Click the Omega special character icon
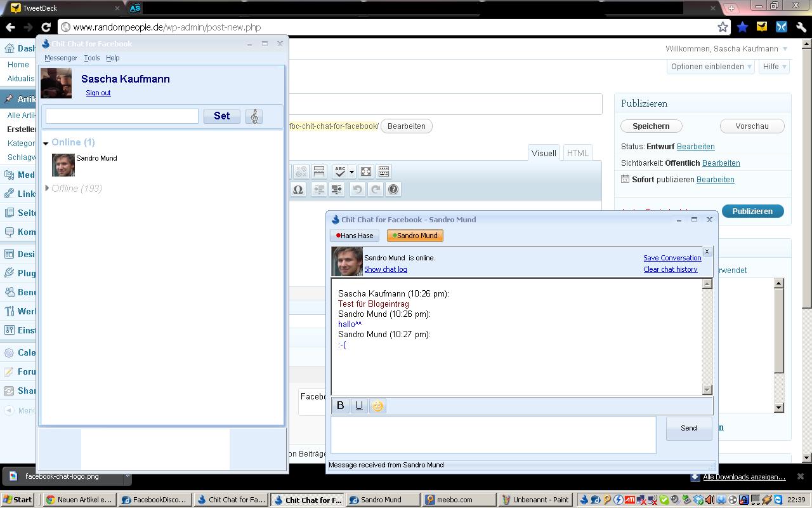 click(298, 189)
